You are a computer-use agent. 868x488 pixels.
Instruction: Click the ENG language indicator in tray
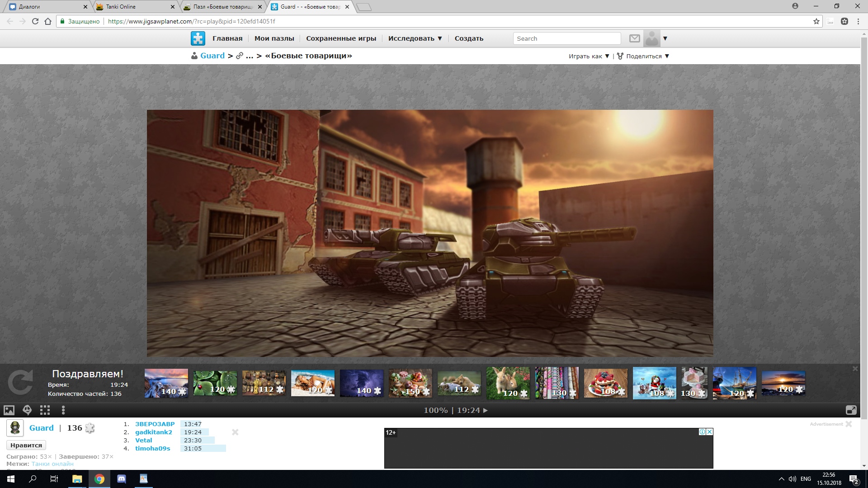point(806,479)
